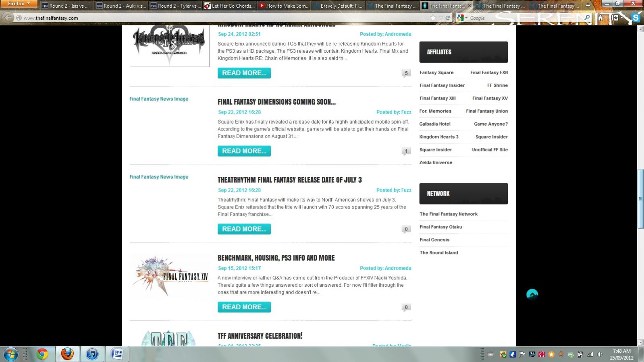Open the Windows Start orb
Viewport: 644px width, 362px height.
(x=11, y=354)
